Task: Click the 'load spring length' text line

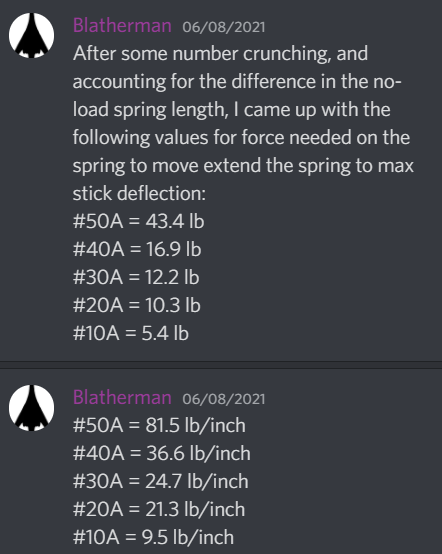Action: pos(232,110)
